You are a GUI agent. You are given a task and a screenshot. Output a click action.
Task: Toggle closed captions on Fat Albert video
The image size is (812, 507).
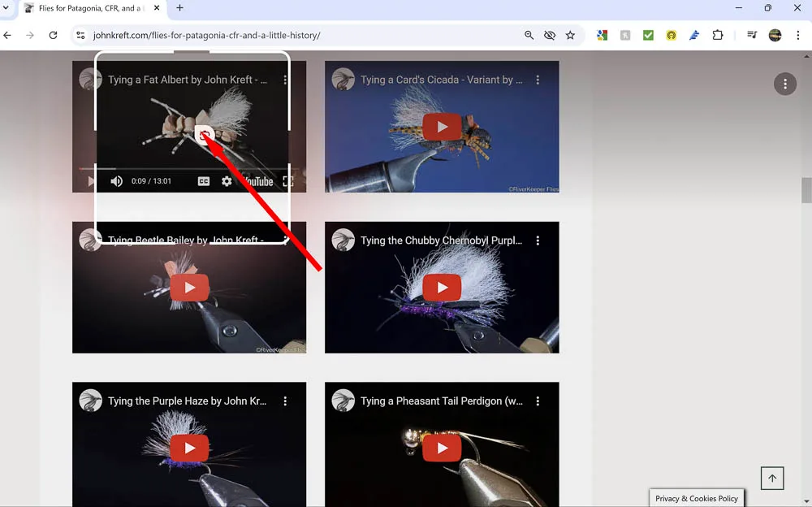pyautogui.click(x=204, y=181)
